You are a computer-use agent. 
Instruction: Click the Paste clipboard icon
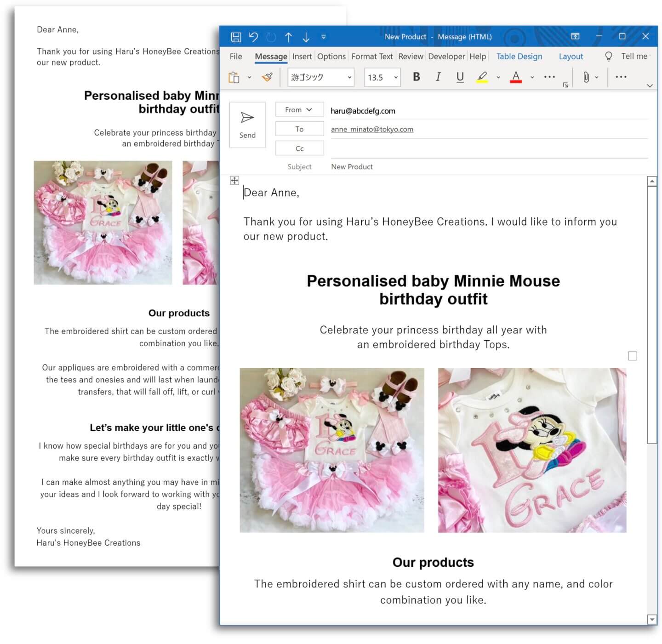(234, 77)
